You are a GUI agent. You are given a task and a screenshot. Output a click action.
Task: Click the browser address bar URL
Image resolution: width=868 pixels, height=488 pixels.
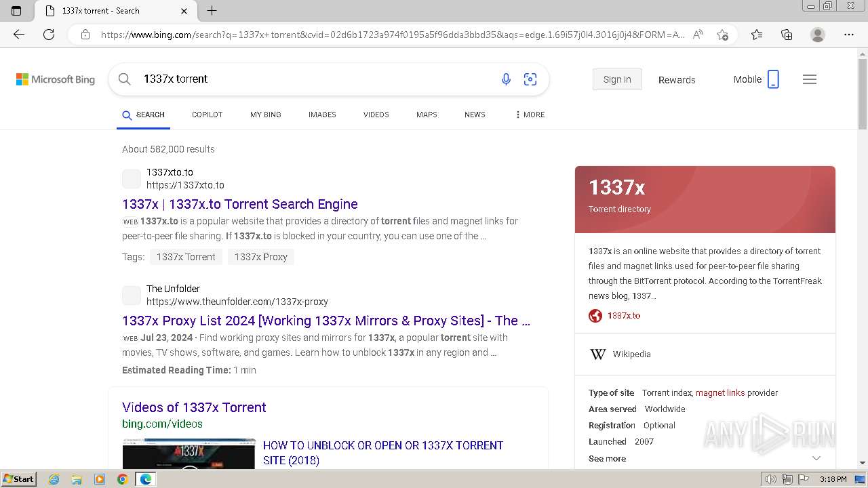coord(393,35)
